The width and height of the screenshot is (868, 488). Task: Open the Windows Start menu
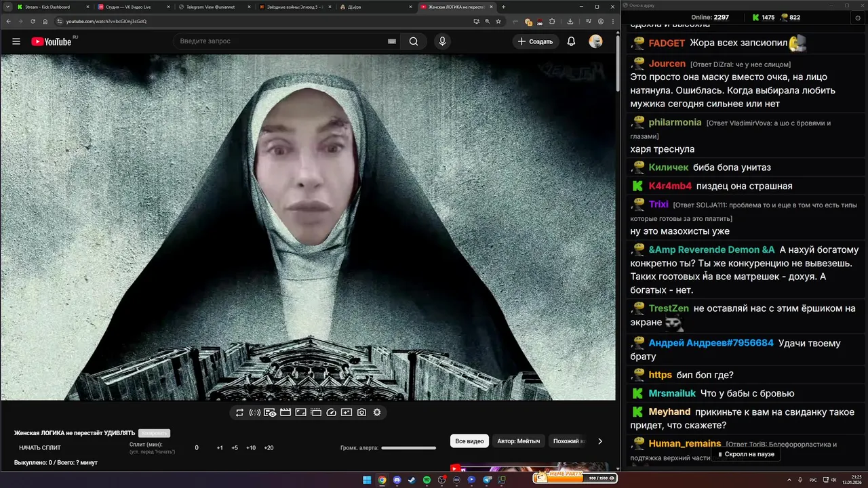point(367,480)
